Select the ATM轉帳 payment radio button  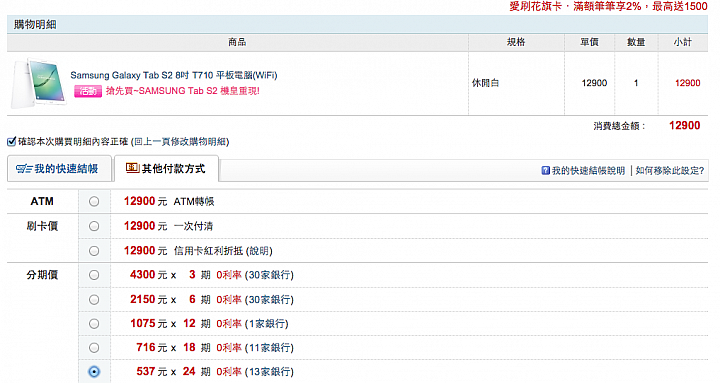pos(94,202)
